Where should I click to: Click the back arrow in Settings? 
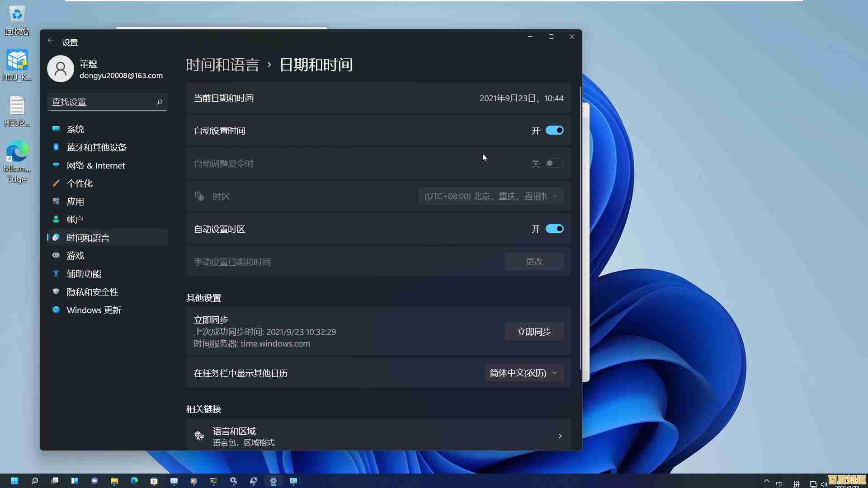click(50, 41)
